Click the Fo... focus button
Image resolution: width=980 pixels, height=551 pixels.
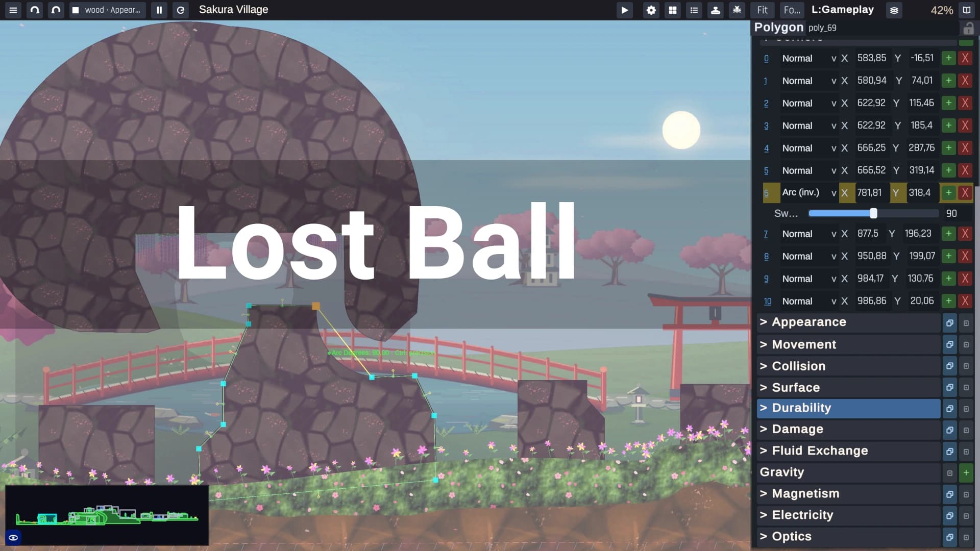[792, 10]
